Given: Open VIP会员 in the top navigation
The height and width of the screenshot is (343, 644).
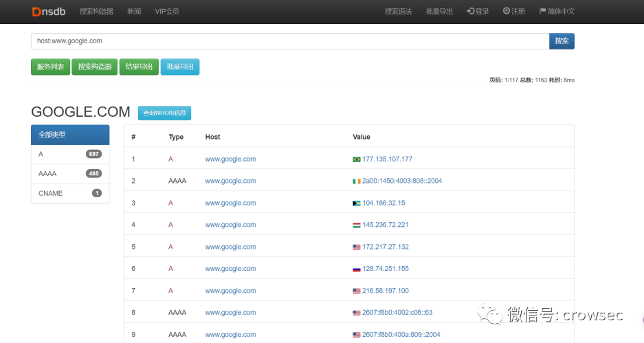Looking at the screenshot, I should coord(167,12).
